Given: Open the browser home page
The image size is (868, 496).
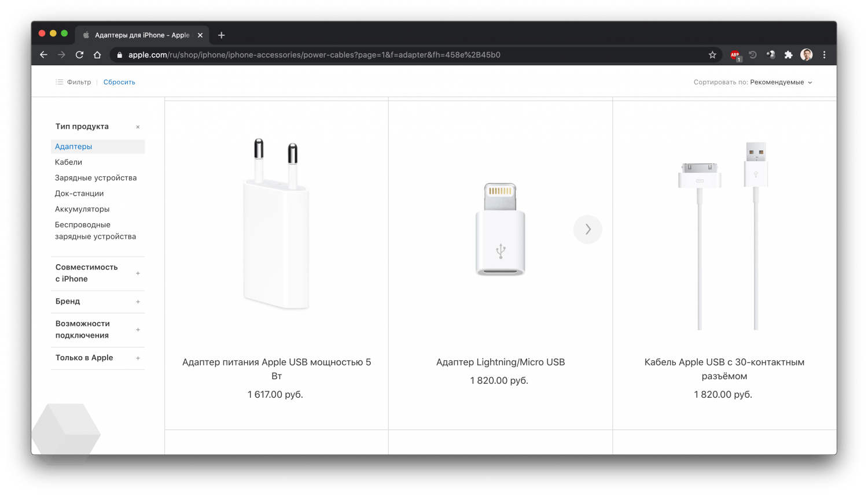Looking at the screenshot, I should point(97,55).
